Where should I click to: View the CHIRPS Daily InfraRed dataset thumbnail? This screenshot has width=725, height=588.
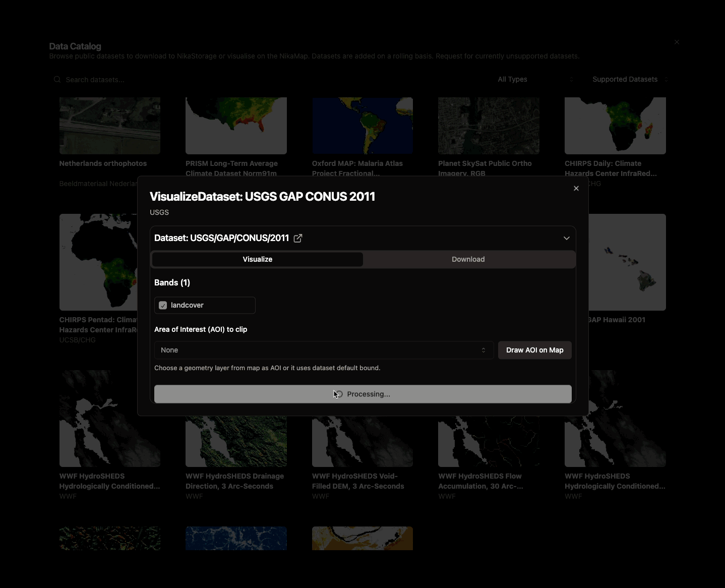click(615, 126)
